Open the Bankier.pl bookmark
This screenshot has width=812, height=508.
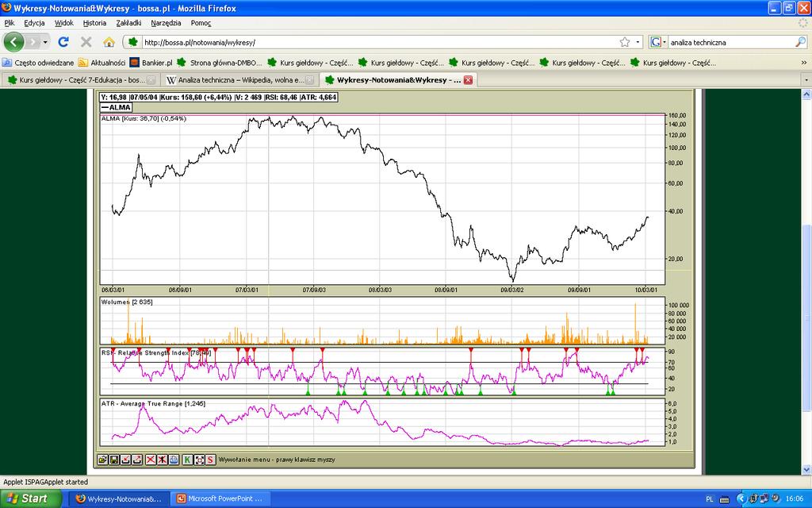tap(151, 62)
